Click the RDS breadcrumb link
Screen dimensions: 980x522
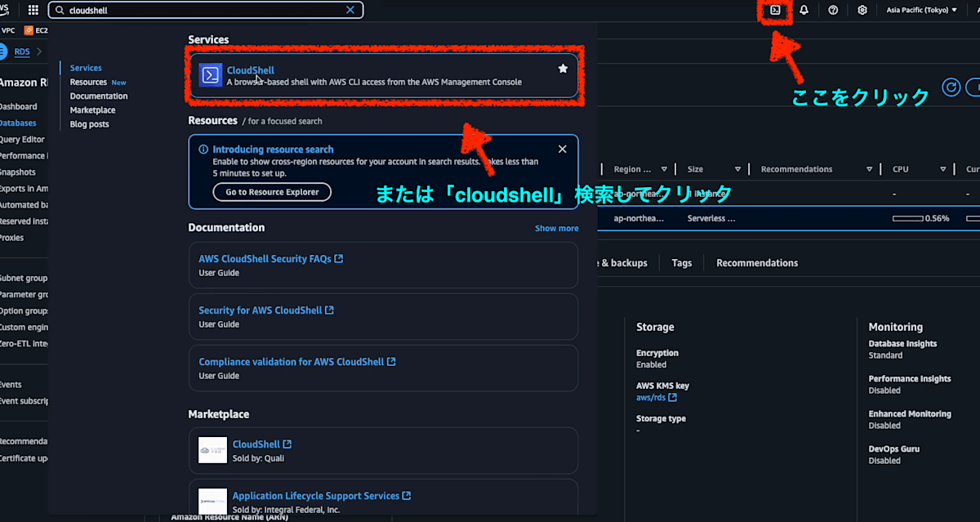click(x=22, y=52)
